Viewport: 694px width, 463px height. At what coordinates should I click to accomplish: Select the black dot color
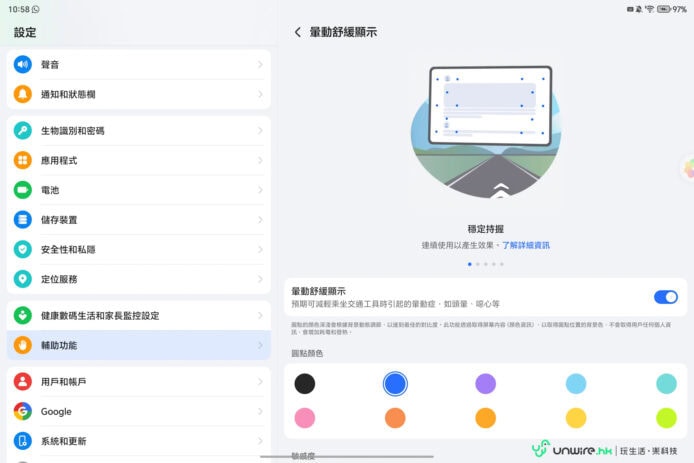coord(305,383)
